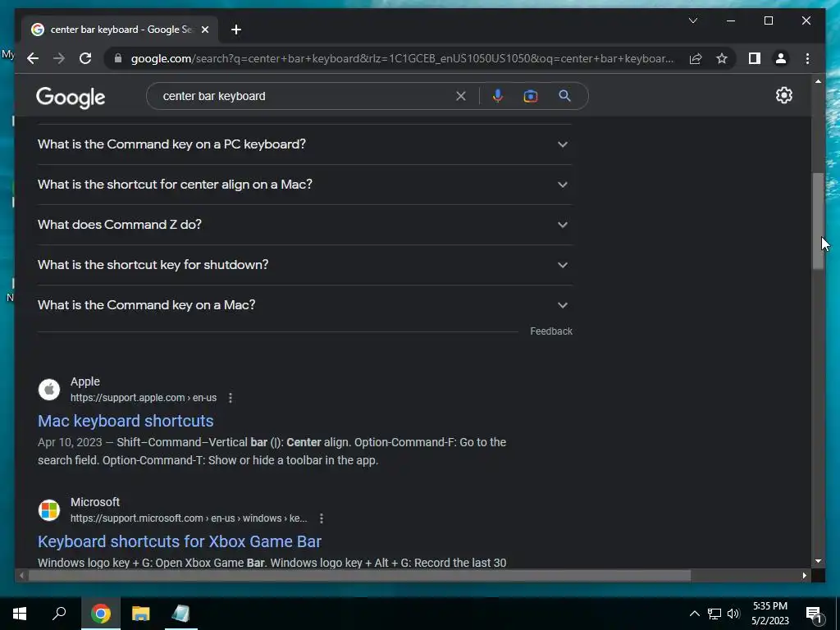Start voice search with microphone
This screenshot has height=630, width=840.
pyautogui.click(x=498, y=96)
